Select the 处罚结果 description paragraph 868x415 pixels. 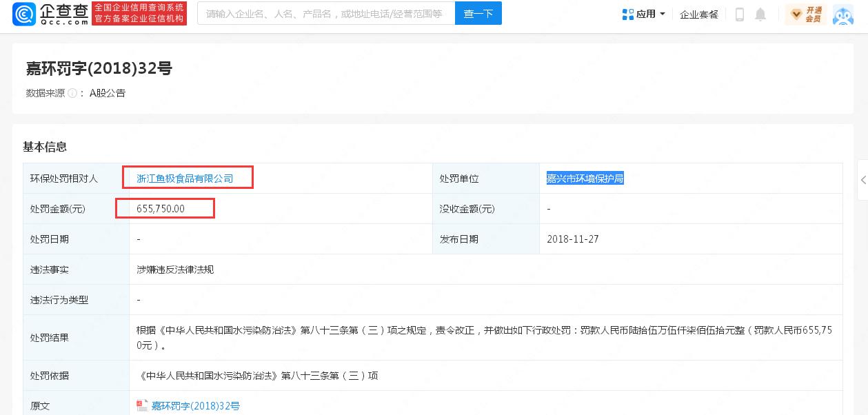[x=485, y=338]
